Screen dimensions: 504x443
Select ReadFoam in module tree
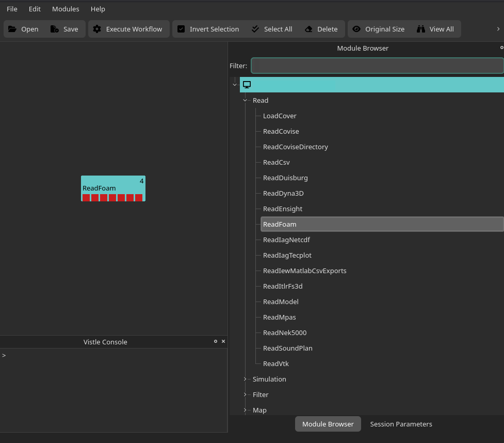click(x=382, y=224)
